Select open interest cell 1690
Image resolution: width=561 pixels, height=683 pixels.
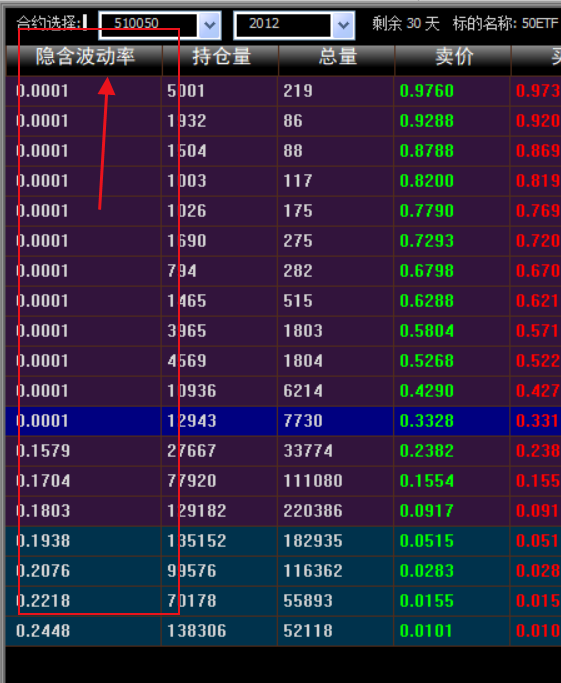pyautogui.click(x=187, y=241)
